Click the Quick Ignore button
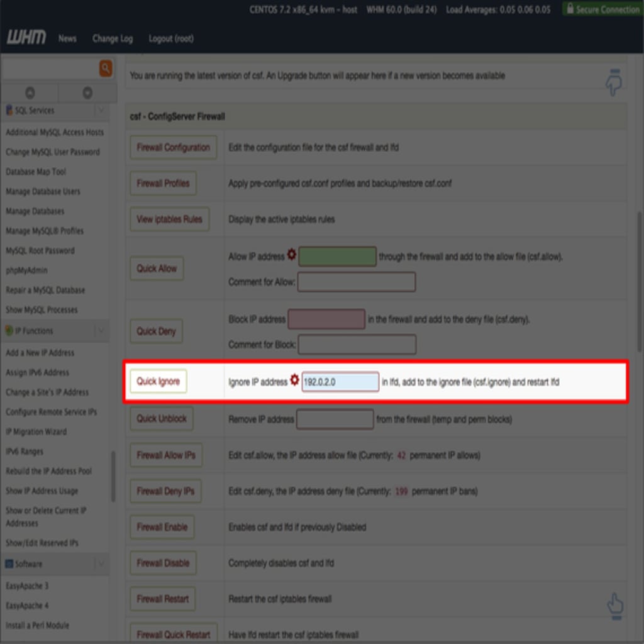 tap(158, 381)
